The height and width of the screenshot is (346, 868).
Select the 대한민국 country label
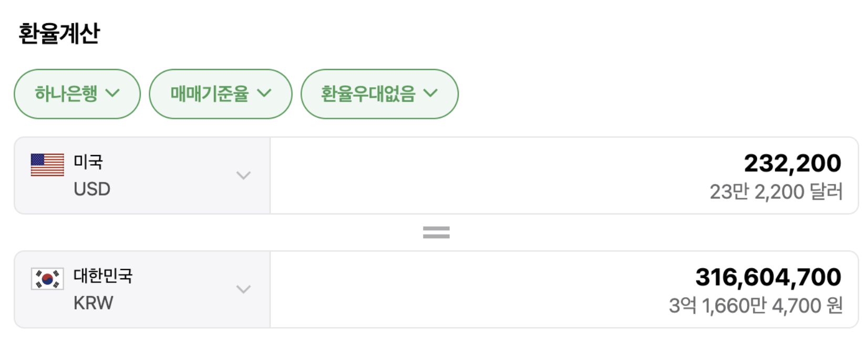tap(103, 276)
